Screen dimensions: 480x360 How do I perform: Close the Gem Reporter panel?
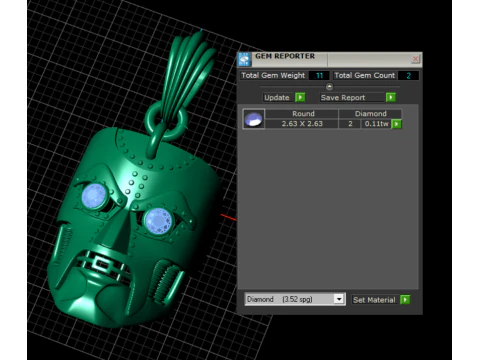415,59
